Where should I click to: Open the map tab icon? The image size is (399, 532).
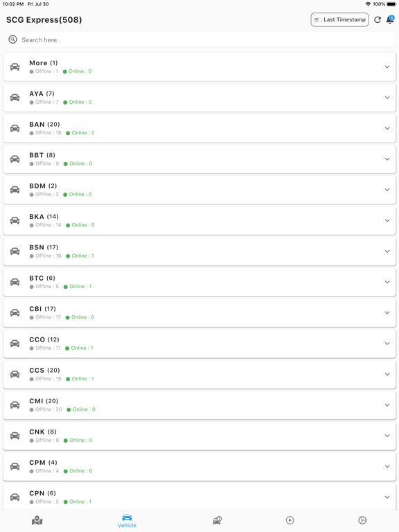click(x=37, y=520)
